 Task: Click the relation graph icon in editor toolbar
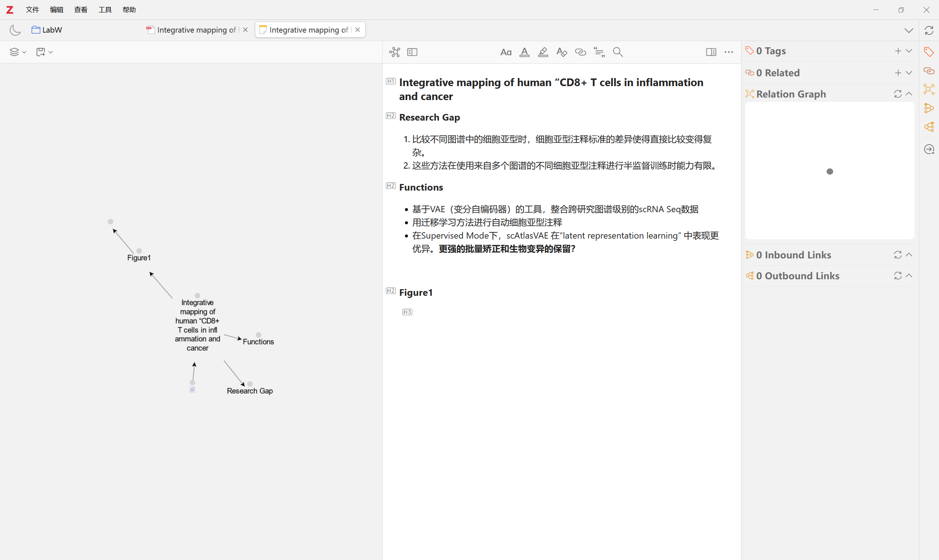[x=395, y=52]
